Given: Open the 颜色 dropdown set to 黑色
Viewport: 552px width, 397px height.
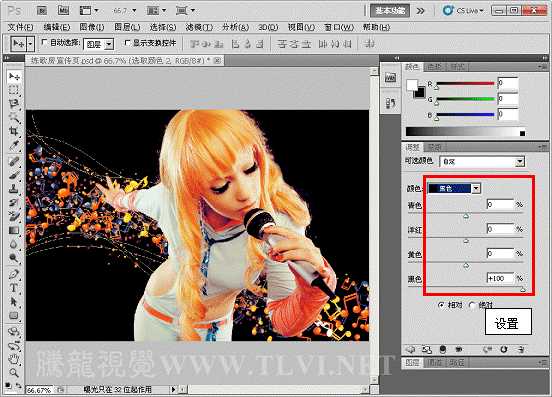Looking at the screenshot, I should point(454,188).
